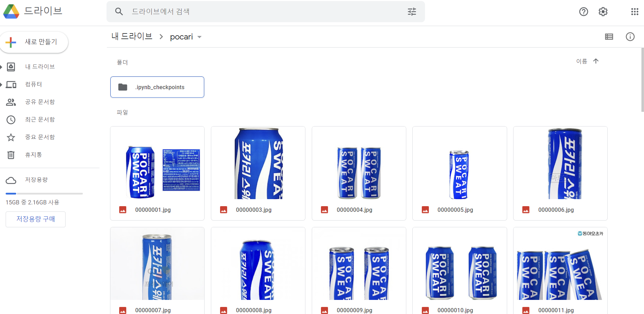Image resolution: width=644 pixels, height=314 pixels.
Task: Click the My Drive sidebar icon
Action: click(x=11, y=67)
